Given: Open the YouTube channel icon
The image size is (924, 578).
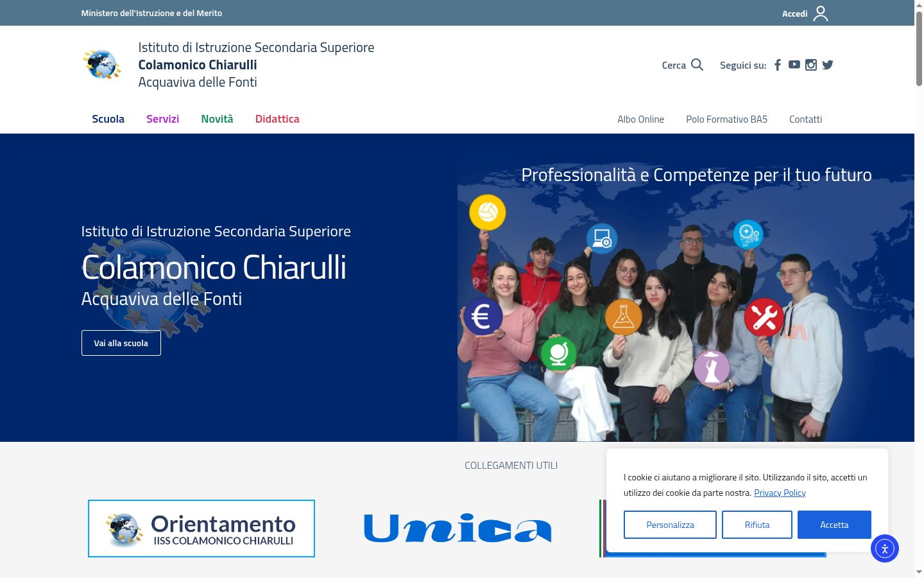Looking at the screenshot, I should pyautogui.click(x=794, y=65).
